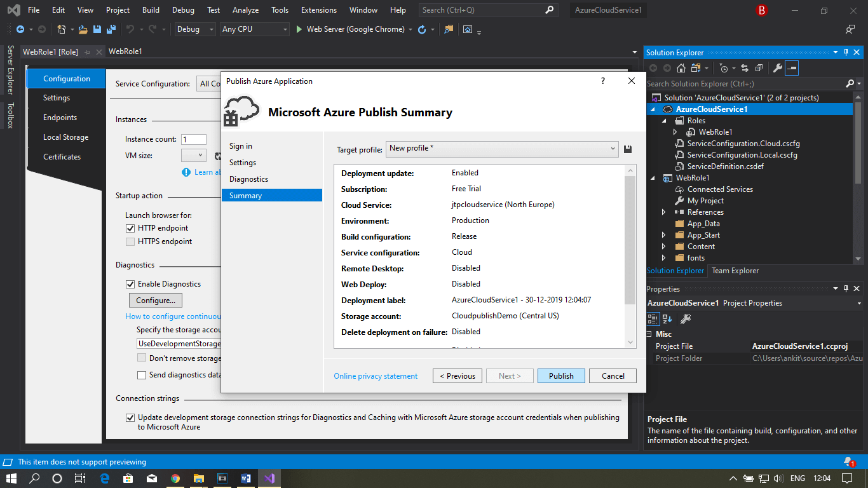
Task: Toggle the Send diagnostics data checkbox
Action: (x=142, y=375)
